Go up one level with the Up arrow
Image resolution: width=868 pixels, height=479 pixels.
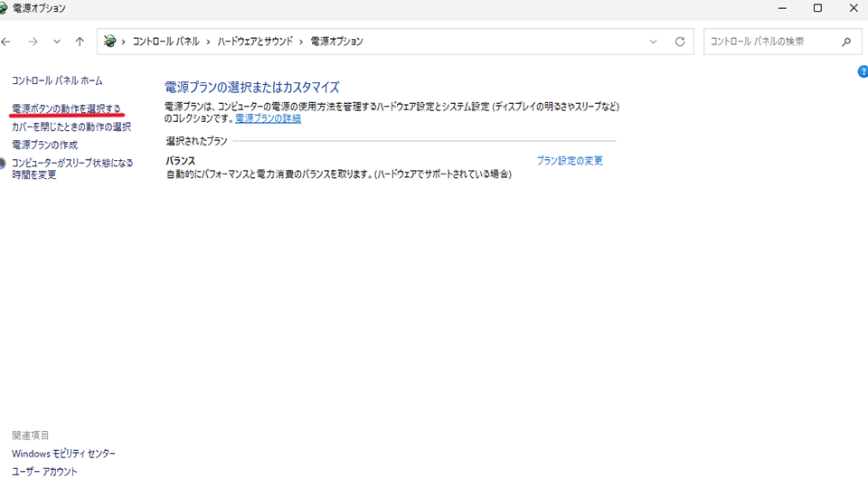pos(80,42)
